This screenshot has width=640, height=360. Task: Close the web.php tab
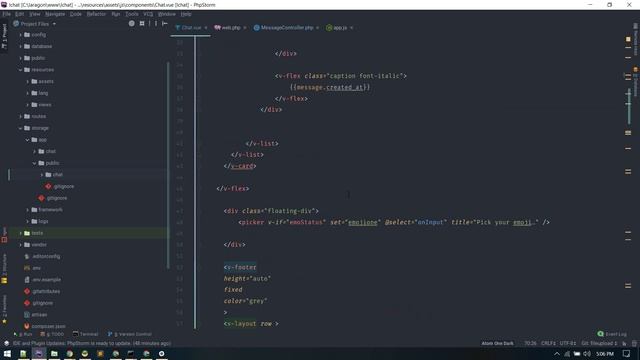coord(244,28)
